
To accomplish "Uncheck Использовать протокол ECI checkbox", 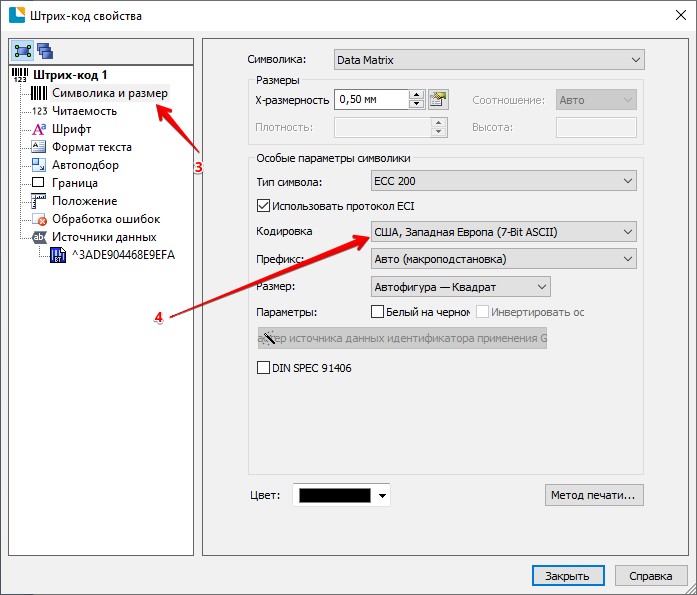I will 264,206.
